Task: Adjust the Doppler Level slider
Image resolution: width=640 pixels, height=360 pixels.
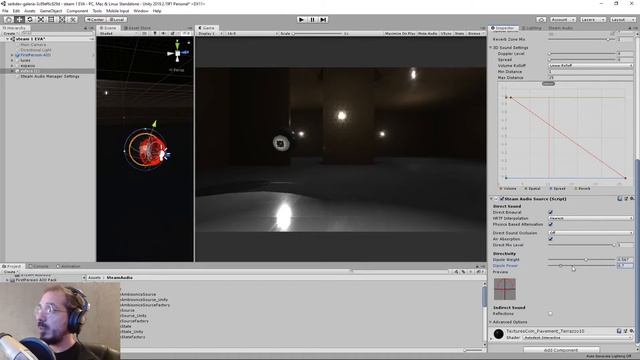Action: (x=582, y=53)
